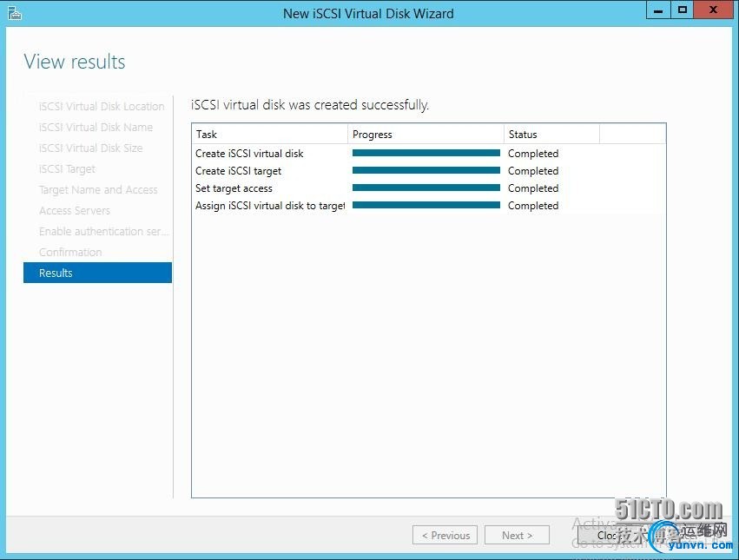Select the Access Servers step
The height and width of the screenshot is (560, 739).
(x=75, y=210)
